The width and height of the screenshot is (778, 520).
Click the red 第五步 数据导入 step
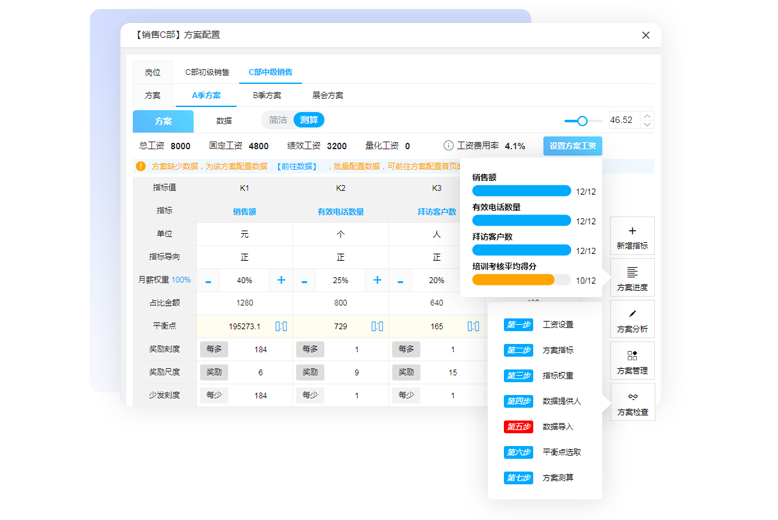[539, 427]
